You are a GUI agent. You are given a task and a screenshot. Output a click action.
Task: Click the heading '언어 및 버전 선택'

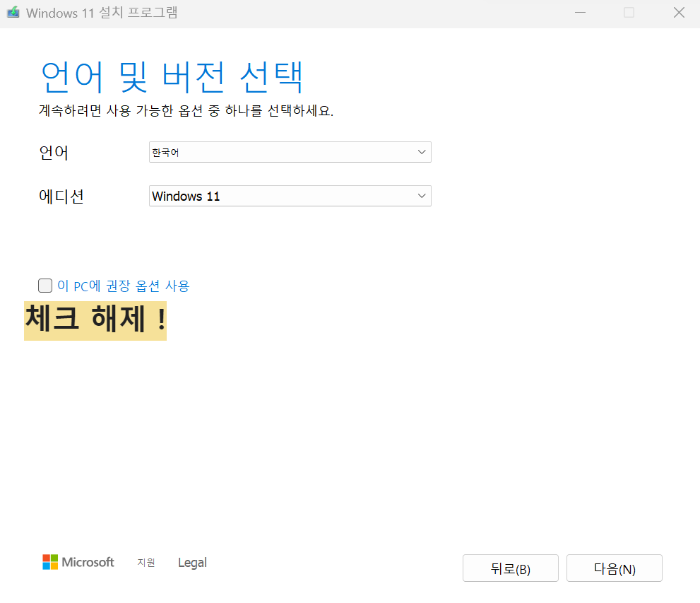click(x=172, y=77)
